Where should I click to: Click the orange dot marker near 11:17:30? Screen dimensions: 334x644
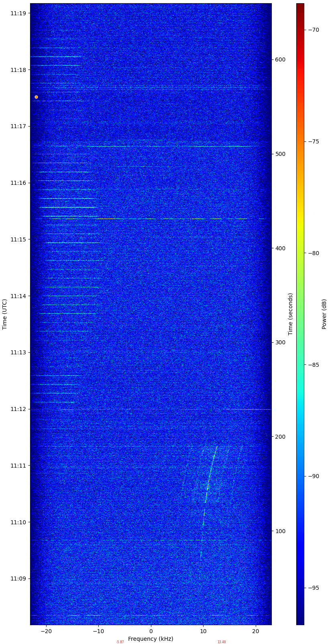pos(36,97)
